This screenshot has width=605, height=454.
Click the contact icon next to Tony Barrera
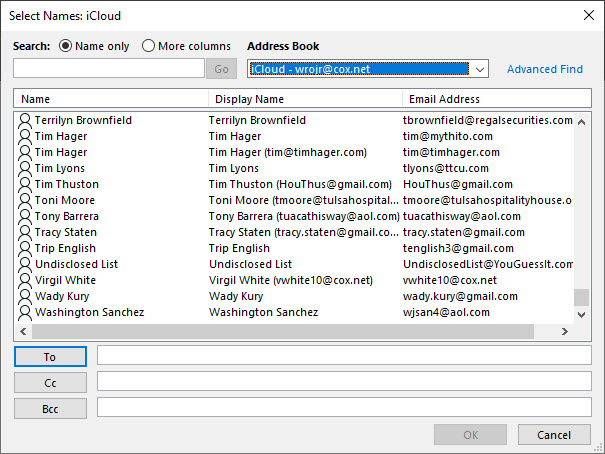[25, 216]
